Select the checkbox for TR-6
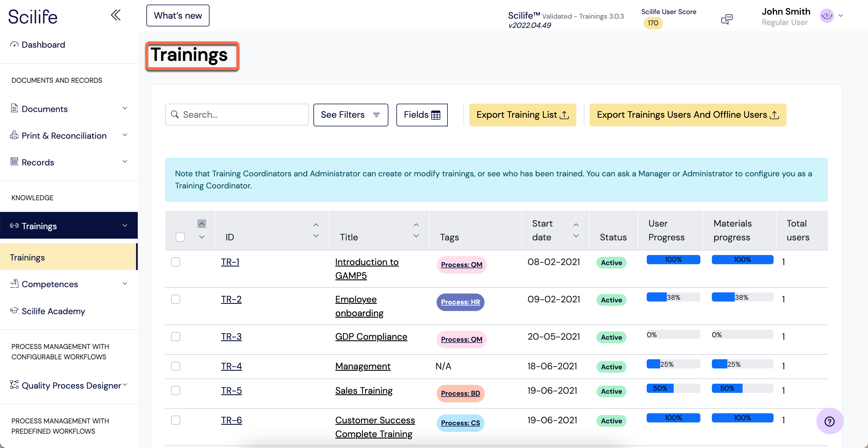The image size is (868, 448). [x=176, y=420]
